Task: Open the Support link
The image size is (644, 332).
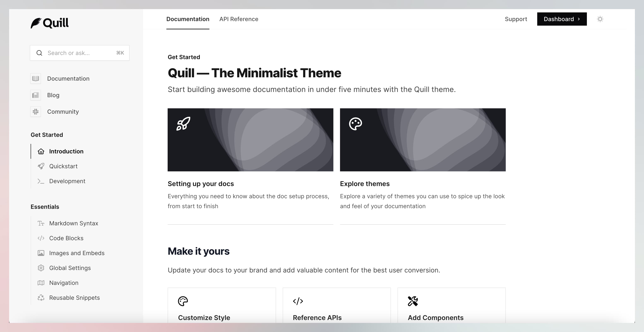Action: tap(516, 19)
